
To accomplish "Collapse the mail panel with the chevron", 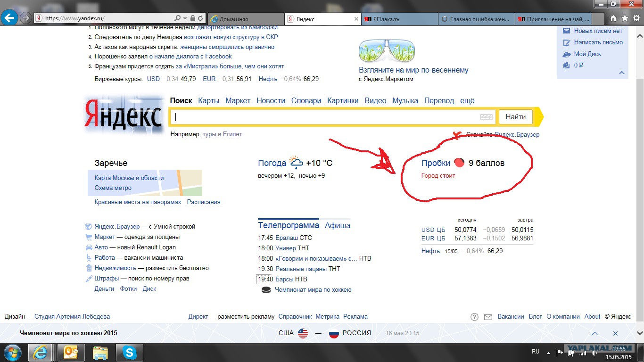I will click(x=622, y=73).
